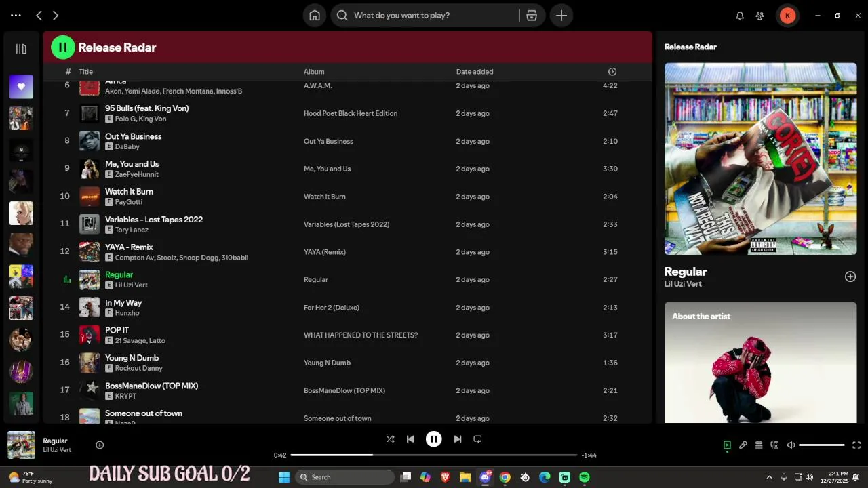Pause playback using header green button
This screenshot has width=868, height=488.
click(62, 47)
